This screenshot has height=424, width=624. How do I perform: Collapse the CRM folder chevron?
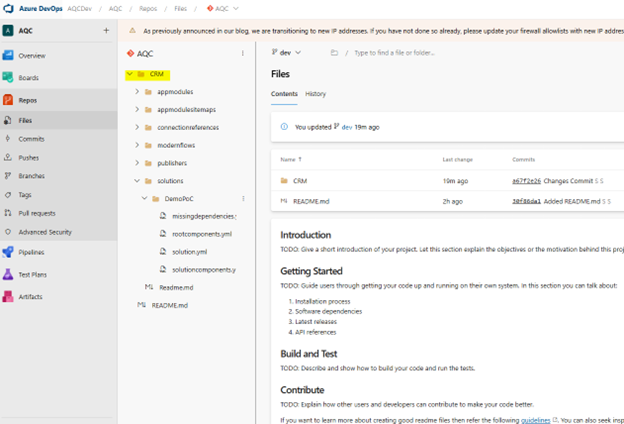[130, 74]
